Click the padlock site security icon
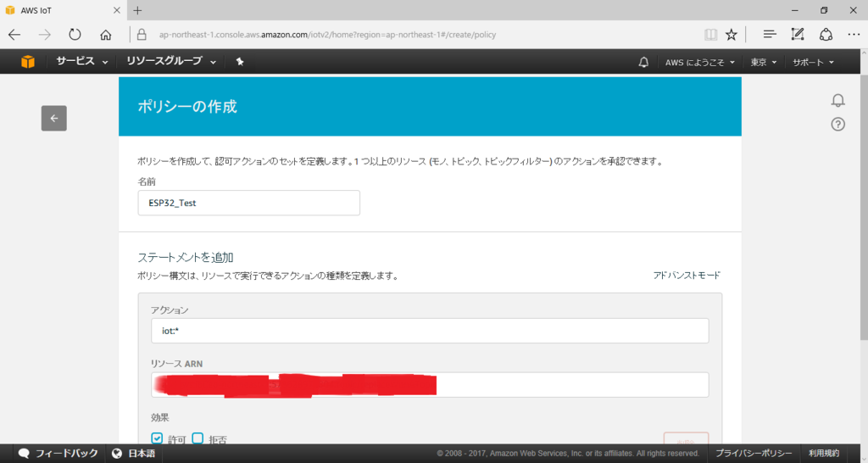The width and height of the screenshot is (868, 463). pyautogui.click(x=142, y=34)
